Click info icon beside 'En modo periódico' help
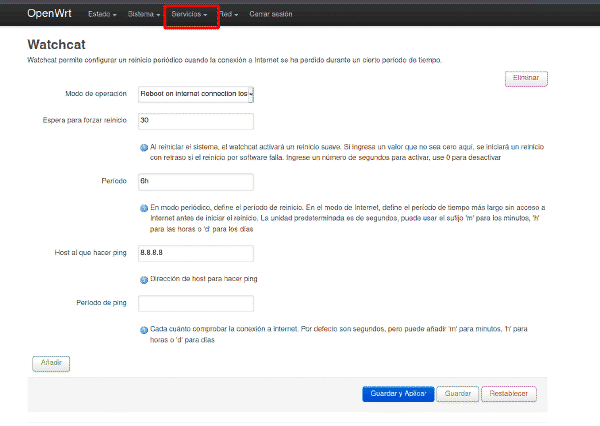This screenshot has height=426, width=600. tap(144, 208)
